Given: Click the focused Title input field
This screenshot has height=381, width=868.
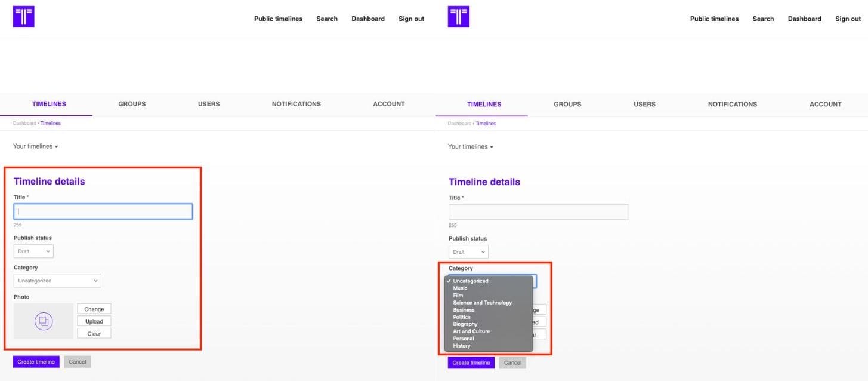Looking at the screenshot, I should click(x=103, y=211).
